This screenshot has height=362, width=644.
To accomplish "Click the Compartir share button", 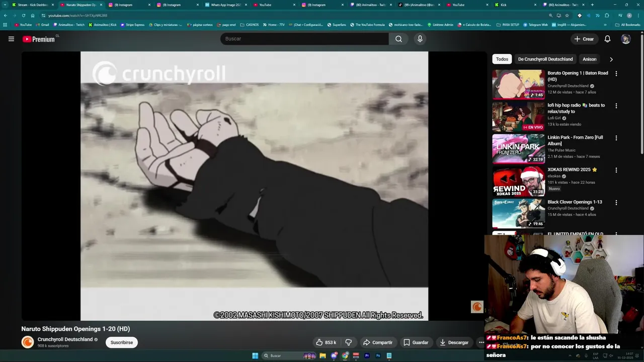I will point(377,342).
